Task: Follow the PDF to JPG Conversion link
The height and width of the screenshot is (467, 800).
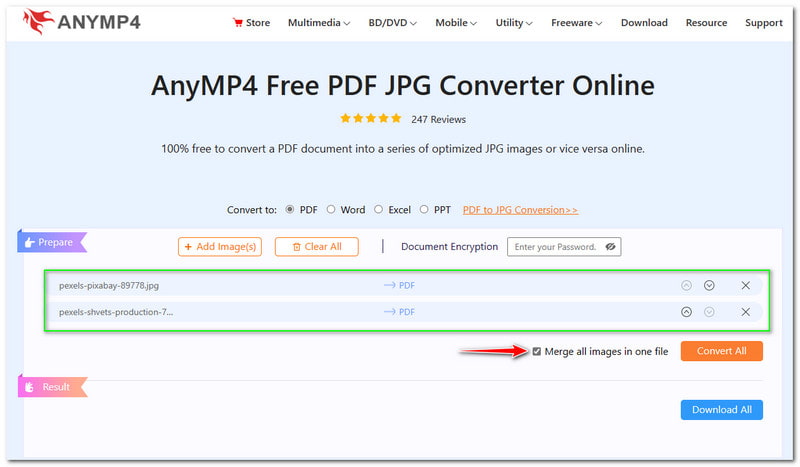Action: pos(520,210)
